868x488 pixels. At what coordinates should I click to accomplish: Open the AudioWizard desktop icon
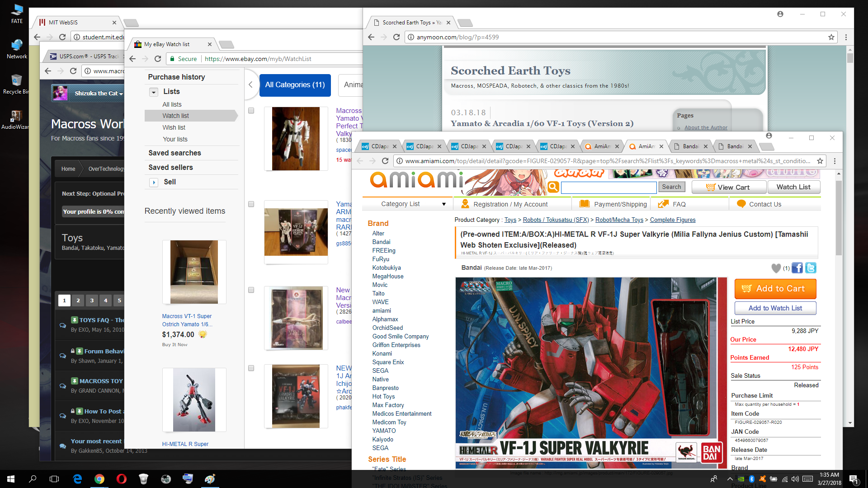pos(16,120)
